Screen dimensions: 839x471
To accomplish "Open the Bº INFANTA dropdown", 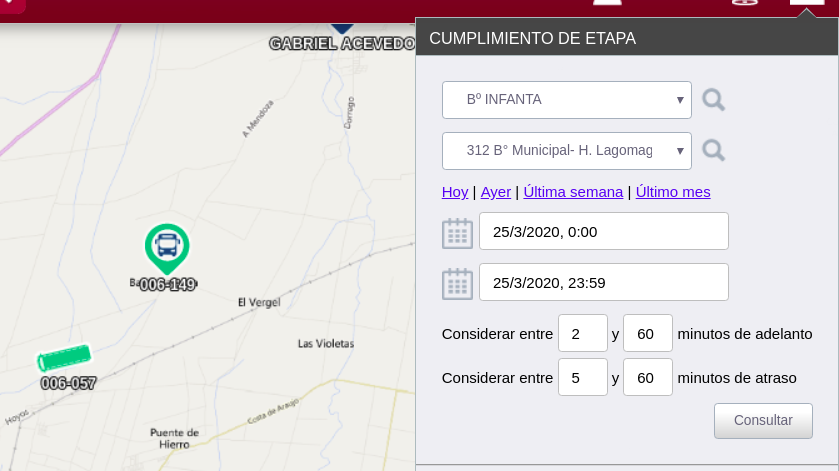I will 566,100.
